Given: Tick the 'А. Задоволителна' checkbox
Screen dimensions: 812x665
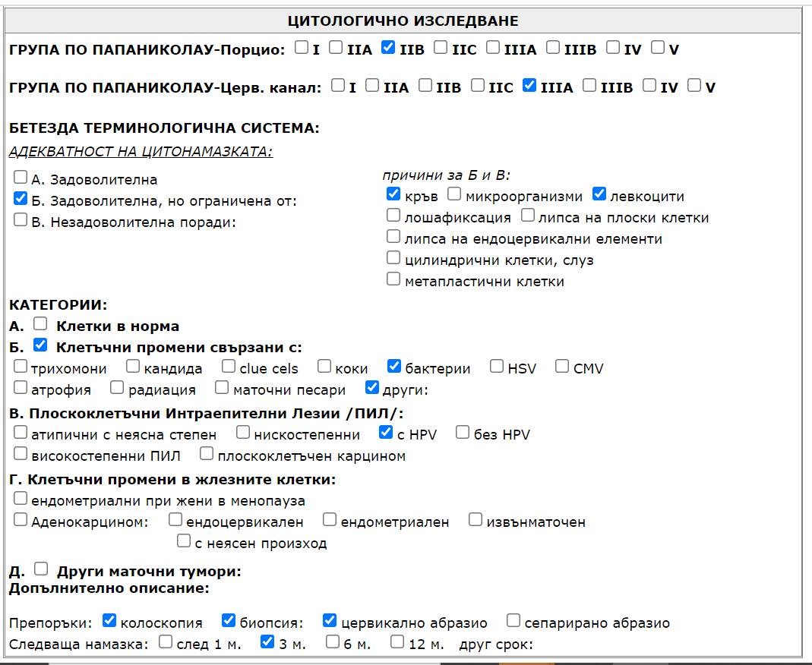Looking at the screenshot, I should tap(21, 178).
